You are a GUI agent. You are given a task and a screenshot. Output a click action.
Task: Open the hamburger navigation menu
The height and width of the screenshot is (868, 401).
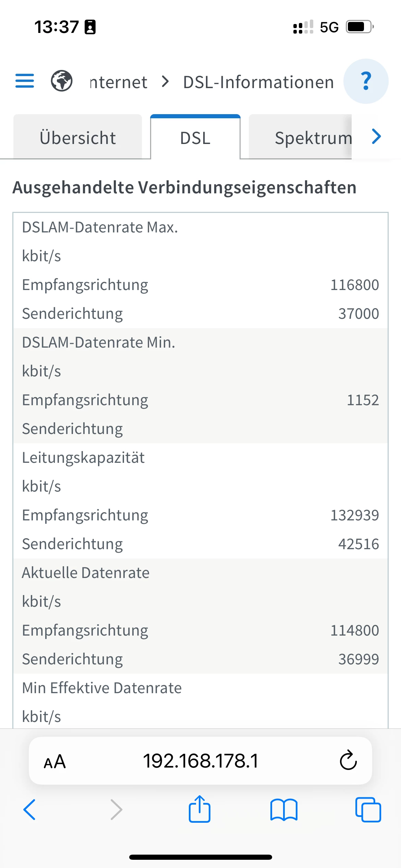[x=25, y=81]
